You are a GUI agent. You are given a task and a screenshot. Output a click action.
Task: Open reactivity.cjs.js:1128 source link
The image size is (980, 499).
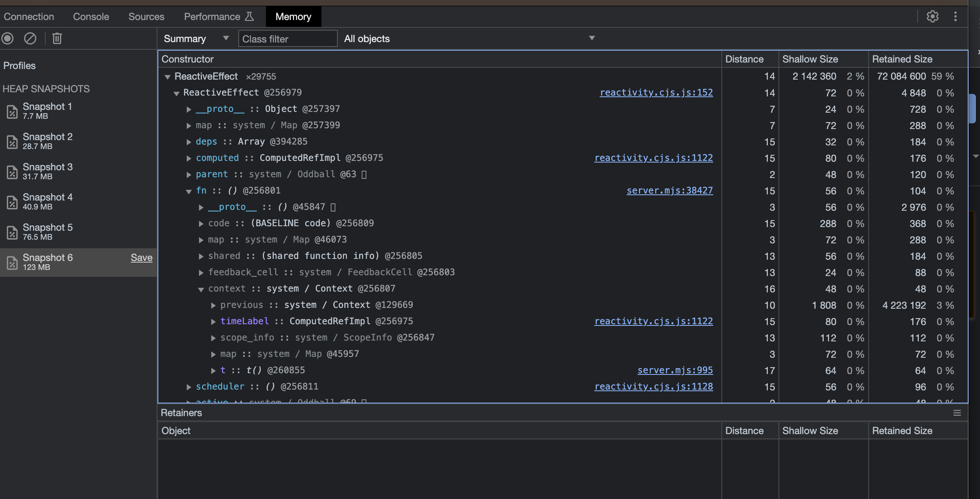[x=654, y=387]
